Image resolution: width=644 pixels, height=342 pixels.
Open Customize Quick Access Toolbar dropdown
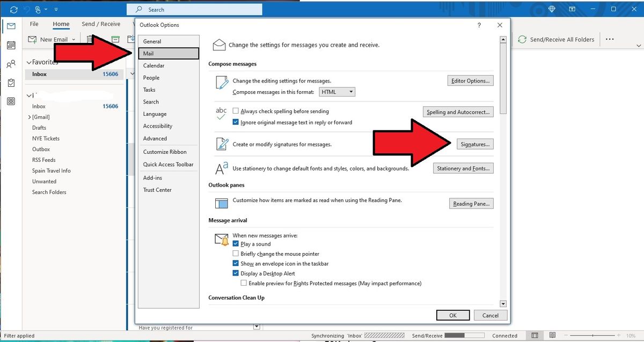click(57, 10)
